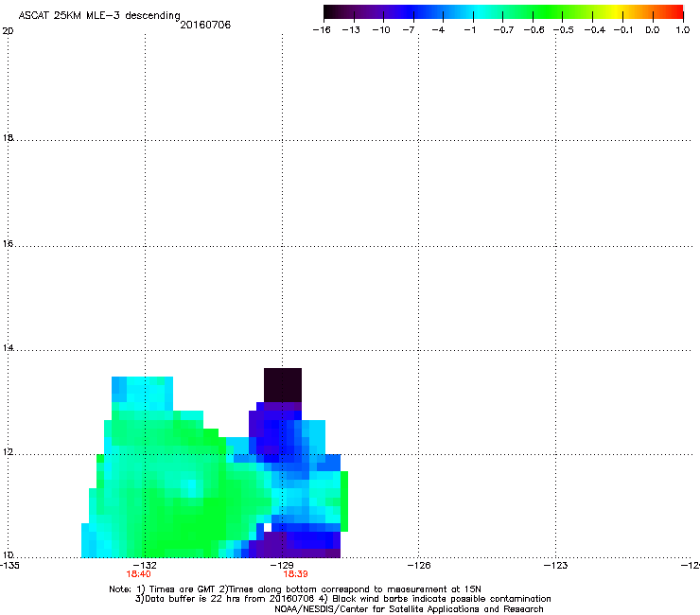Click the colorbar label -13
700x615 pixels.
tap(351, 30)
